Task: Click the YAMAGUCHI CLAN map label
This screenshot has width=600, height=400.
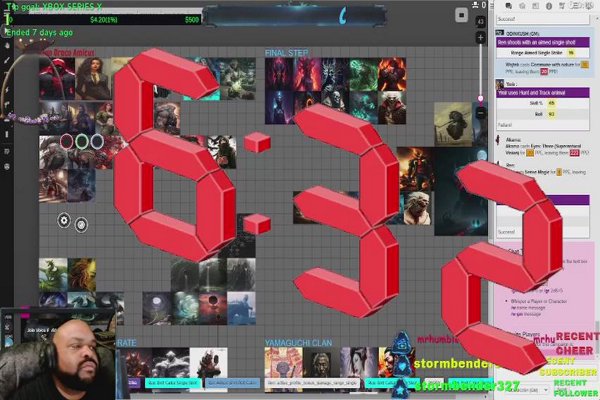Action: tap(298, 343)
